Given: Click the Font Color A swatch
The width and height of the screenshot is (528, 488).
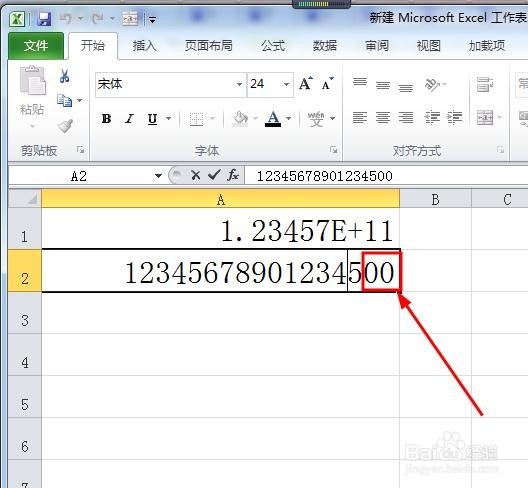Looking at the screenshot, I should click(273, 119).
